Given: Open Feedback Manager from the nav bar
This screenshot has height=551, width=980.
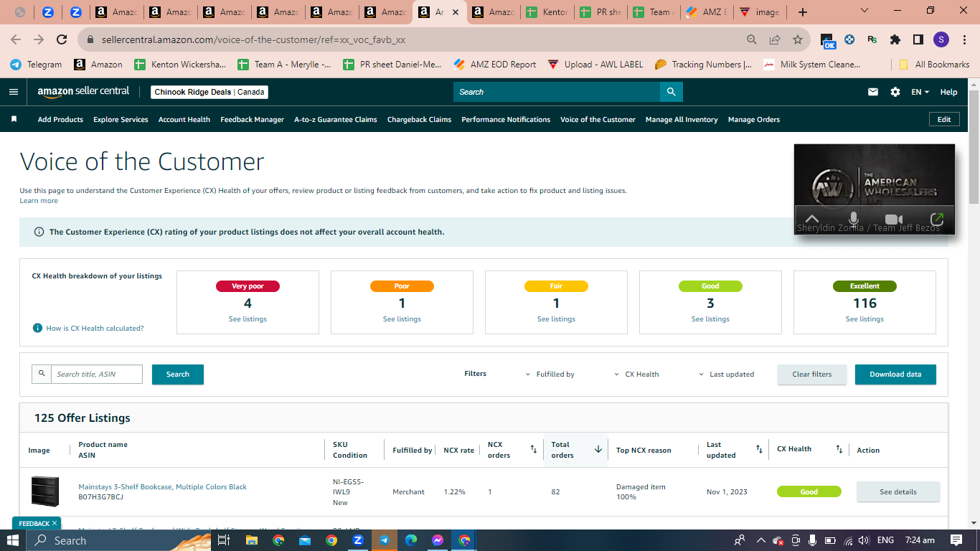Looking at the screenshot, I should point(252,119).
